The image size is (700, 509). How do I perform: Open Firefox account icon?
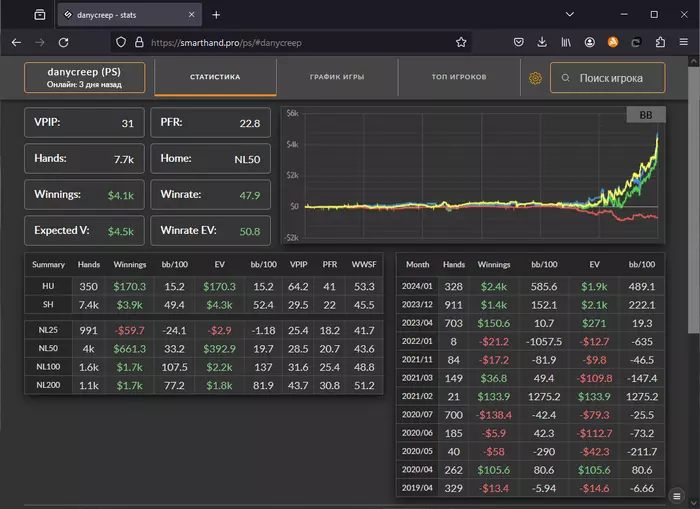pos(590,43)
